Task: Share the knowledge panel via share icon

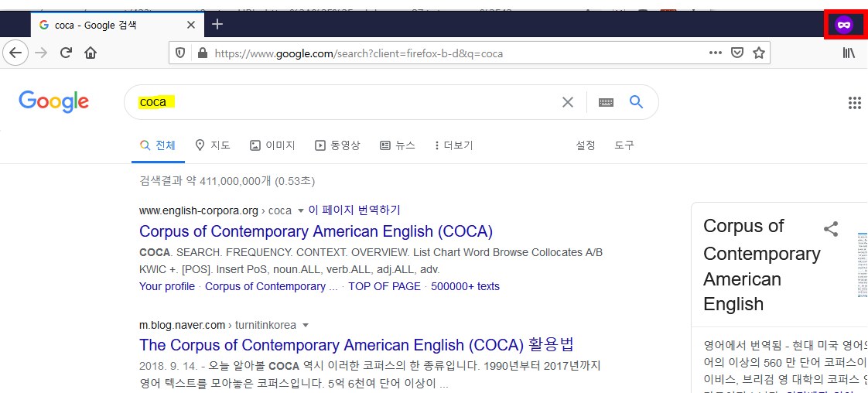Action: click(x=831, y=229)
